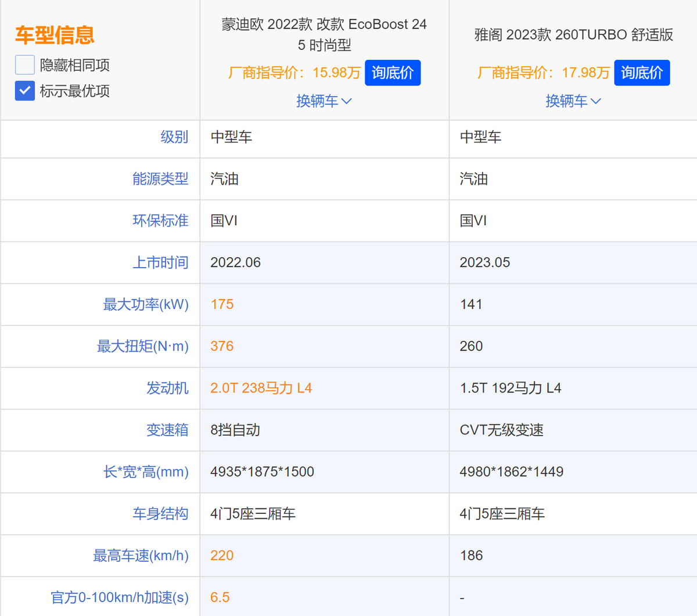Image resolution: width=697 pixels, height=616 pixels.
Task: Check the 隐藏相同项 checkbox
Action: tap(25, 65)
